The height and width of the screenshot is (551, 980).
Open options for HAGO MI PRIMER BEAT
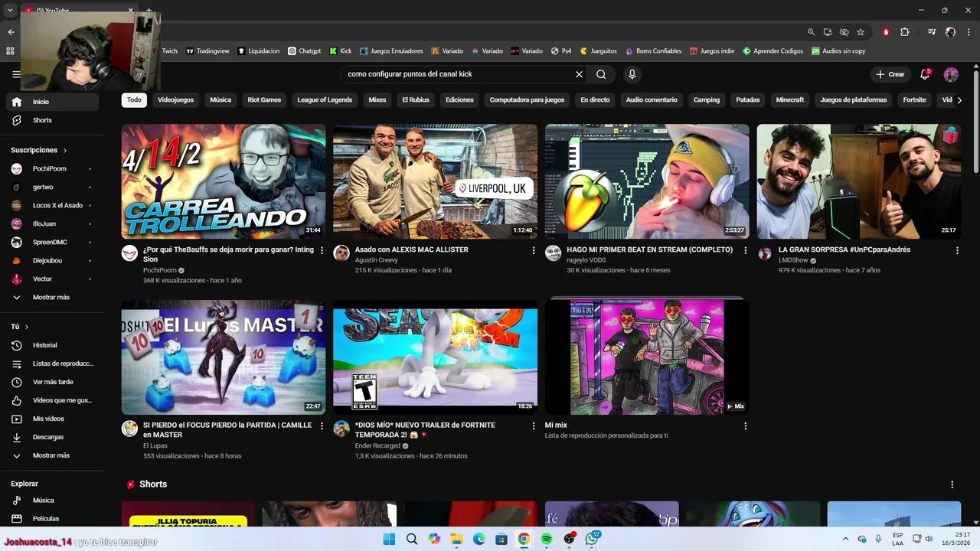coord(746,250)
